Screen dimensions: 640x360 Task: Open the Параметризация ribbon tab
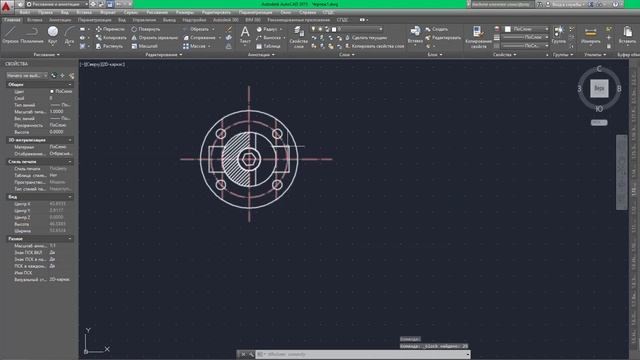(x=94, y=20)
